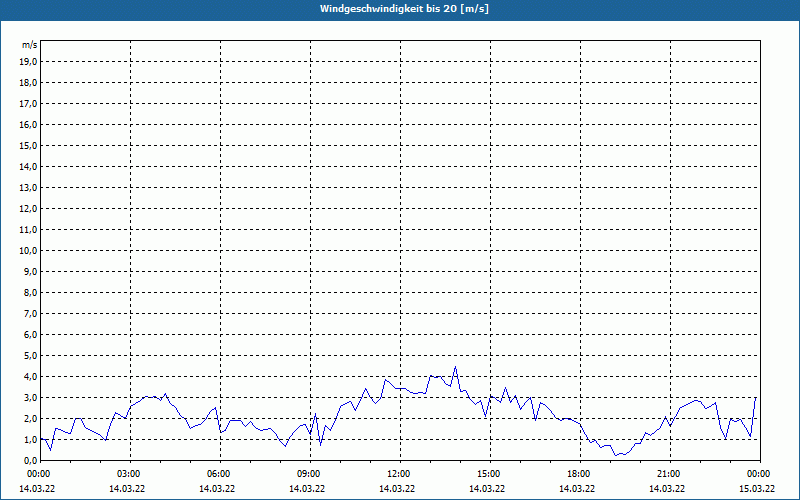Click the 0,0 y-axis label
Viewport: 800px width, 500px height.
pyautogui.click(x=31, y=460)
